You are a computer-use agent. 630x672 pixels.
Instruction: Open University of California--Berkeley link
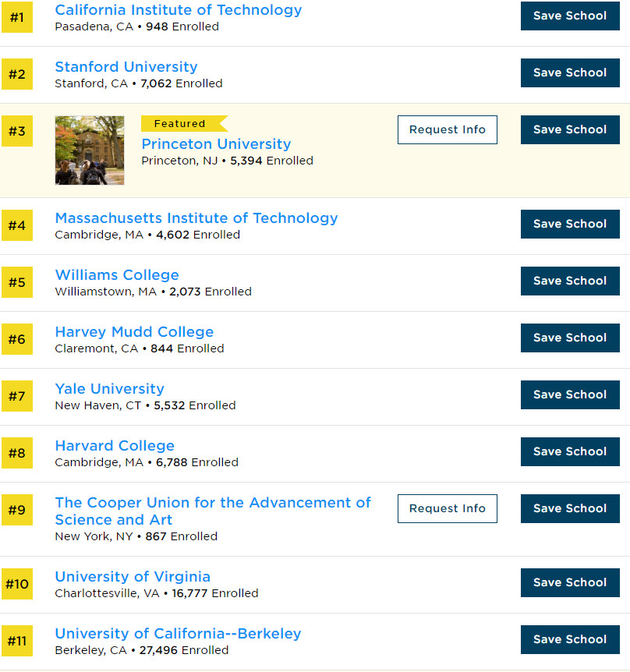[179, 634]
